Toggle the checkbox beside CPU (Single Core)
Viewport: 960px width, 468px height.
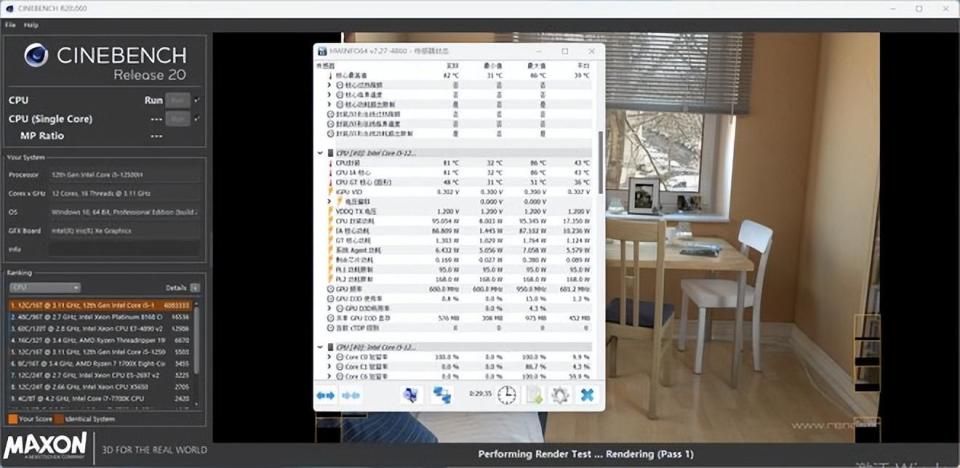[x=197, y=119]
